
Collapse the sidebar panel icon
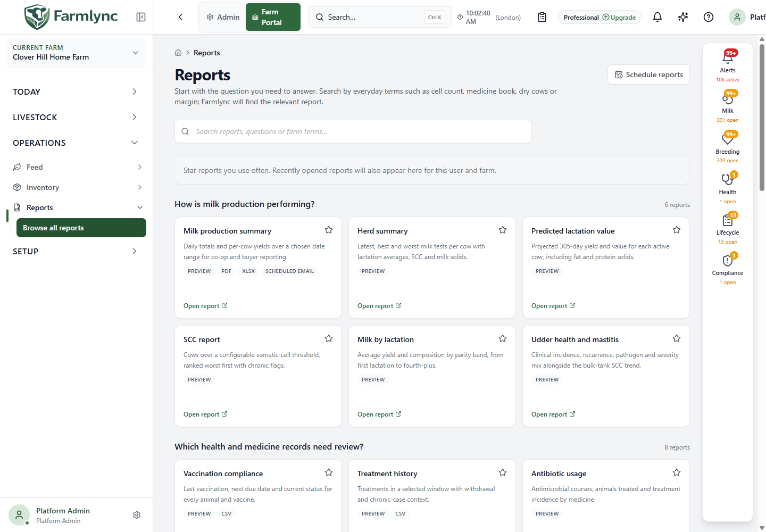click(141, 17)
